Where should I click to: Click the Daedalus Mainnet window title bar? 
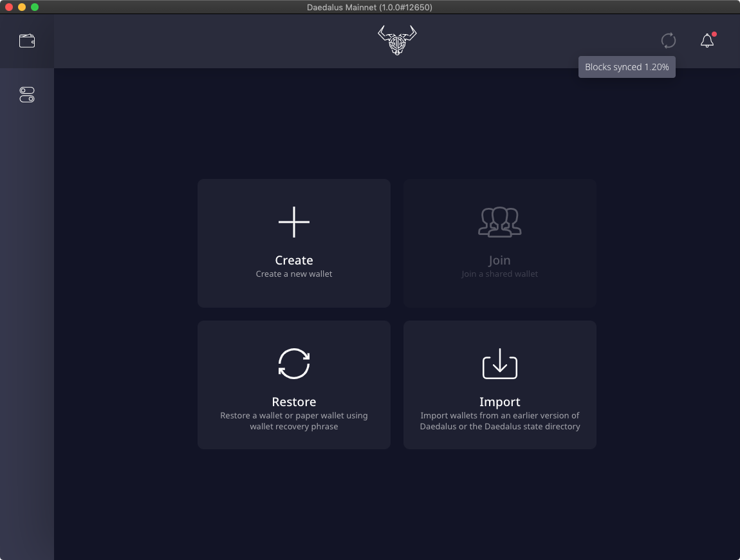point(370,7)
